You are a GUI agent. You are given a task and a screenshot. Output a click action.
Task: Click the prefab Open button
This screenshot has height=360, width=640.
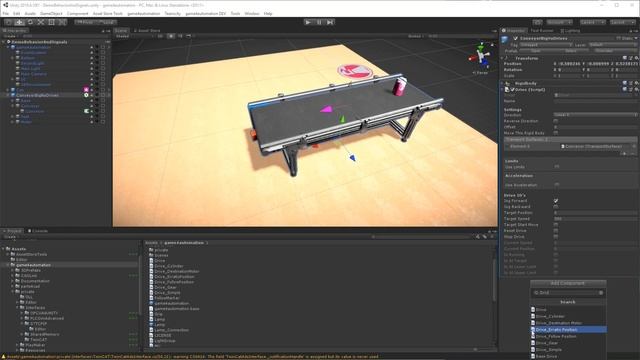(x=536, y=51)
